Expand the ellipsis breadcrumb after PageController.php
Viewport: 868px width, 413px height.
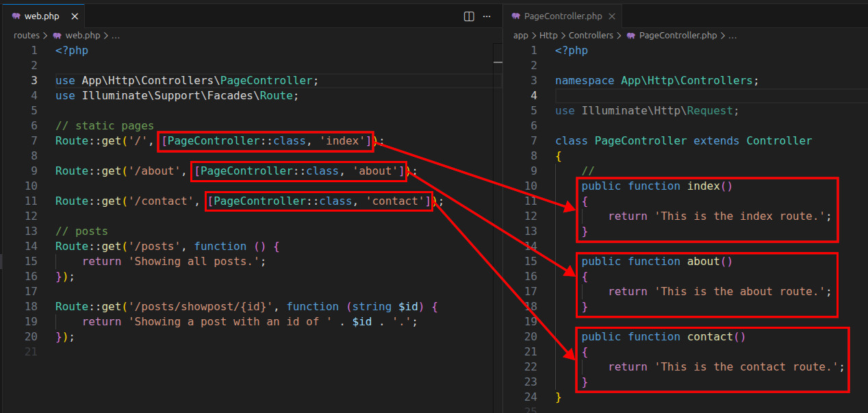[732, 36]
